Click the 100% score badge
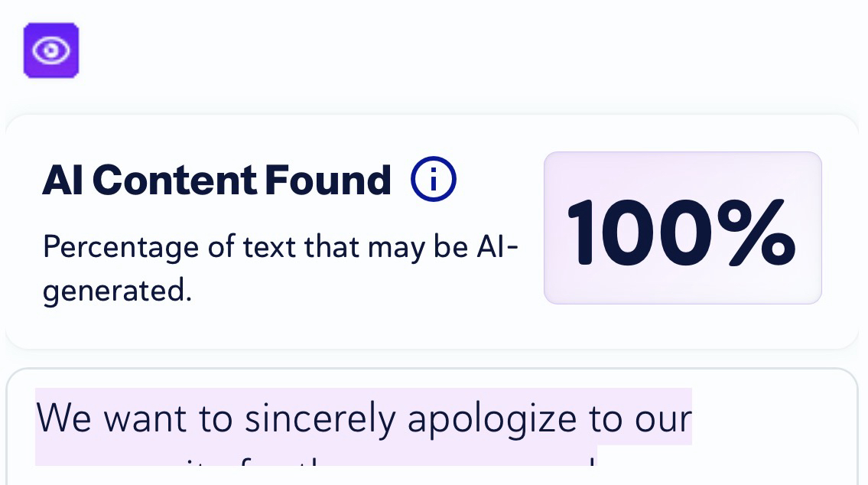The width and height of the screenshot is (868, 485). point(682,228)
